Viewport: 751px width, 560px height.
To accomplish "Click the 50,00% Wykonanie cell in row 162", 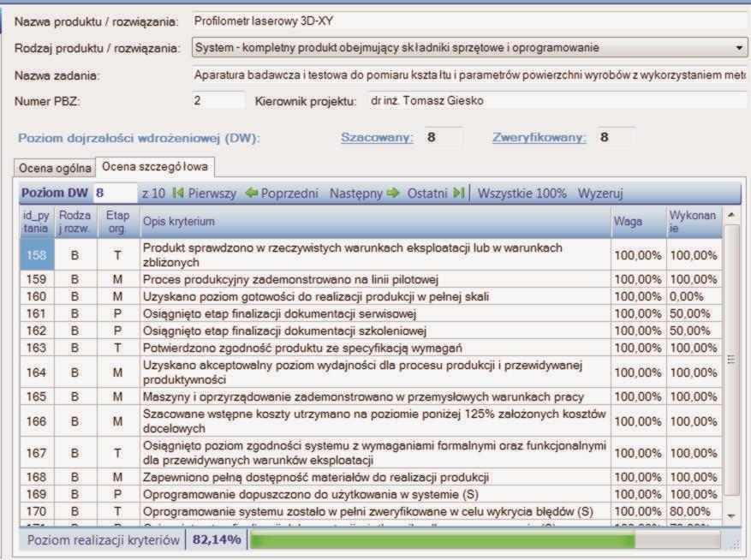I will click(694, 331).
